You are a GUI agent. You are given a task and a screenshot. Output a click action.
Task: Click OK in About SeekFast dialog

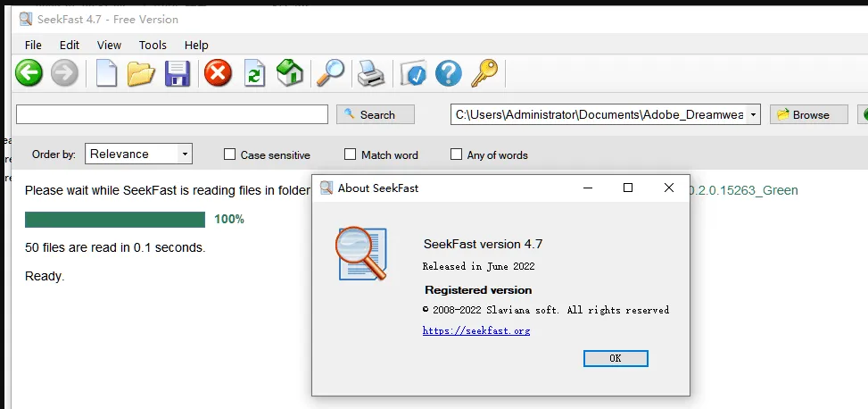tap(616, 358)
